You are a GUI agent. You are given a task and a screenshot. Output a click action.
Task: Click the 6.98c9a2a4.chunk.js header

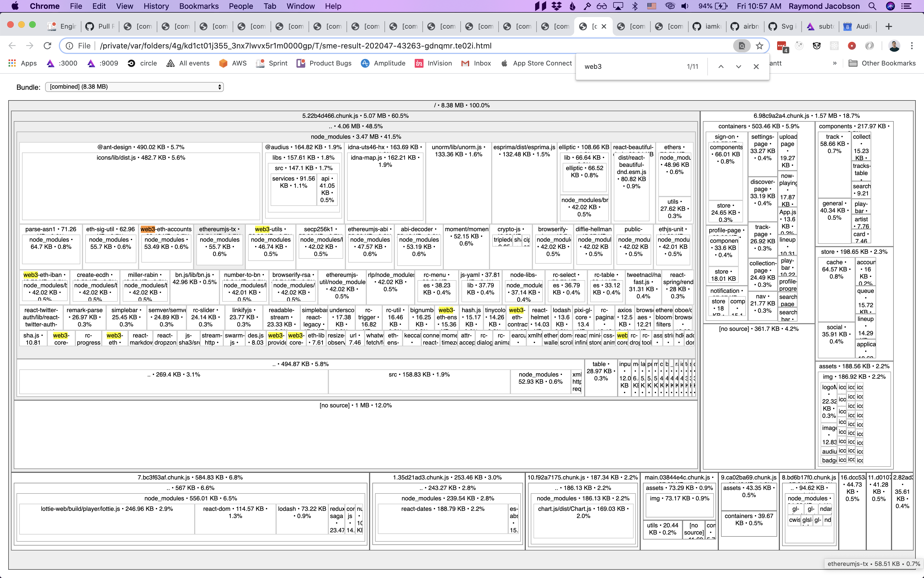coord(806,116)
